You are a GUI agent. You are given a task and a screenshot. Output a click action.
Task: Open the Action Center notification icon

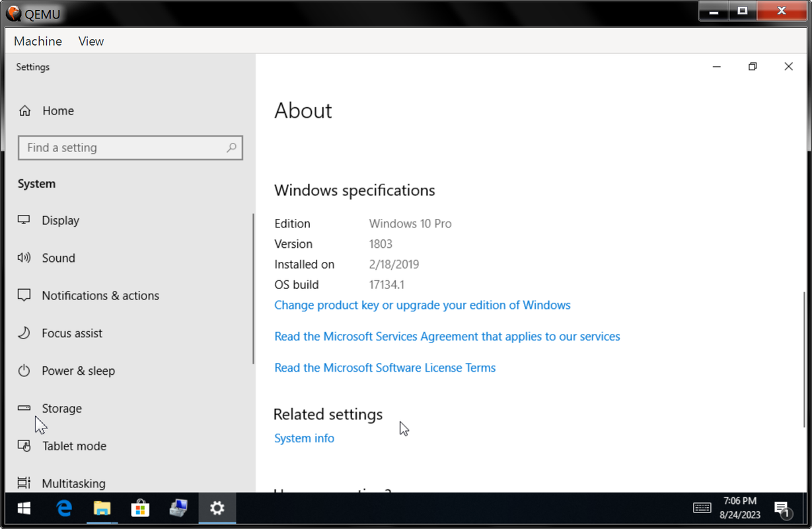(782, 509)
